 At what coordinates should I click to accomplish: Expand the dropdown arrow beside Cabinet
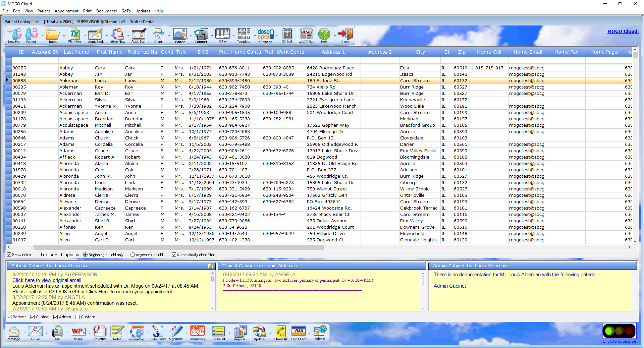(212, 36)
